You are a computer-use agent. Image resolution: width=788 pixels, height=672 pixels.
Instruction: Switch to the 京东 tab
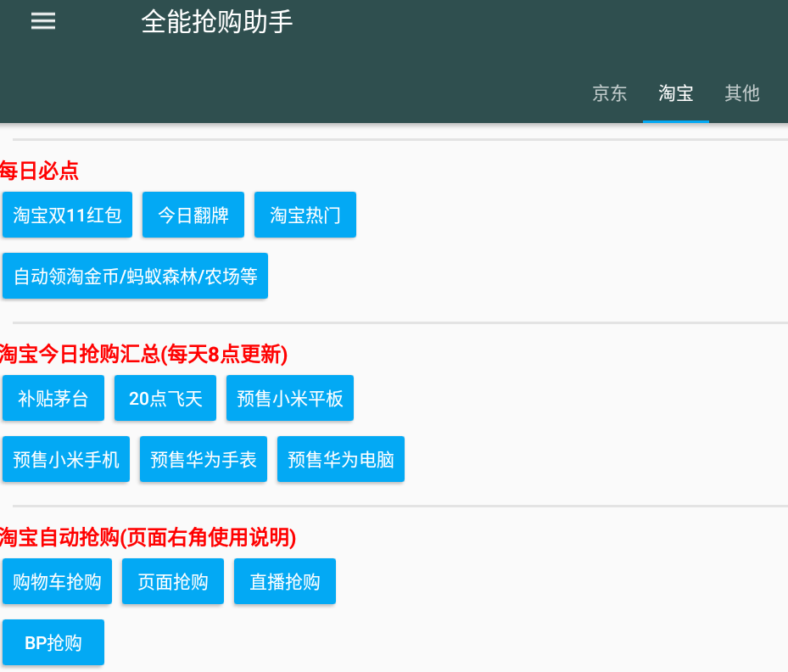click(x=609, y=93)
